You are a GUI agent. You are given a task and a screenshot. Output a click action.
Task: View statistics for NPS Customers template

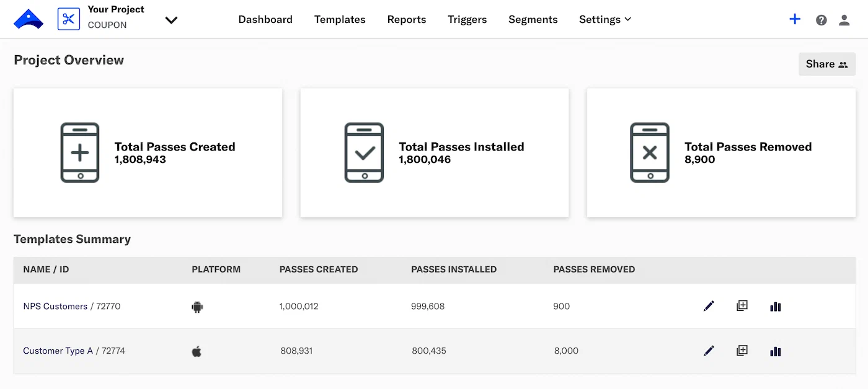point(775,306)
